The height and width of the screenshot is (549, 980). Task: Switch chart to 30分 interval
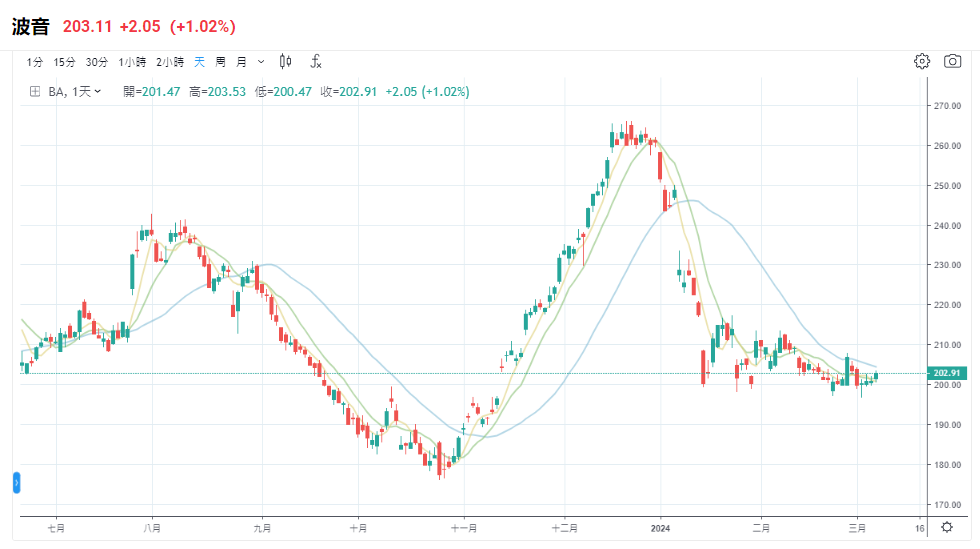tap(96, 62)
